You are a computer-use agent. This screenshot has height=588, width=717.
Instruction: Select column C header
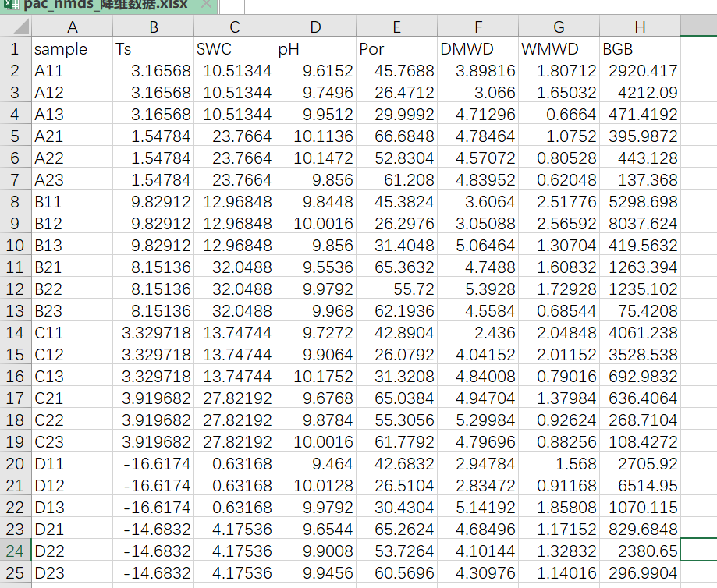tap(235, 27)
